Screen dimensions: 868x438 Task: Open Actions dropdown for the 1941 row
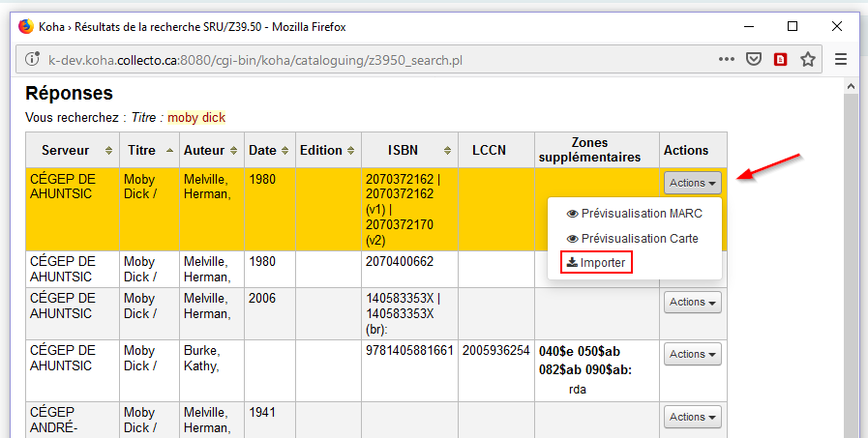(x=693, y=418)
